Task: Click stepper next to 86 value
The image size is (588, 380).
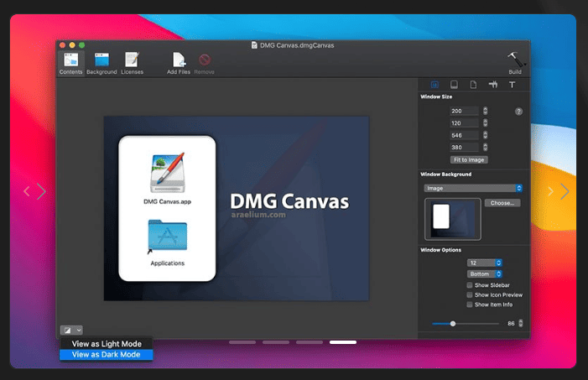Action: coord(521,323)
